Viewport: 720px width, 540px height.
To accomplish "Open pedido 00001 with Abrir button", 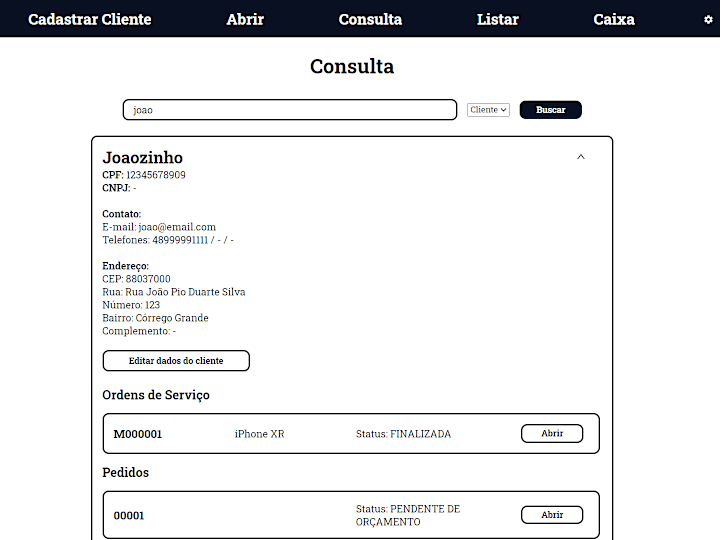I will click(x=552, y=515).
